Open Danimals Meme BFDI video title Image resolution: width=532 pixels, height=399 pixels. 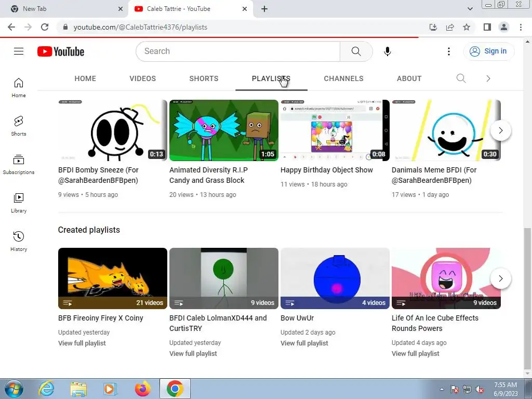coord(434,175)
